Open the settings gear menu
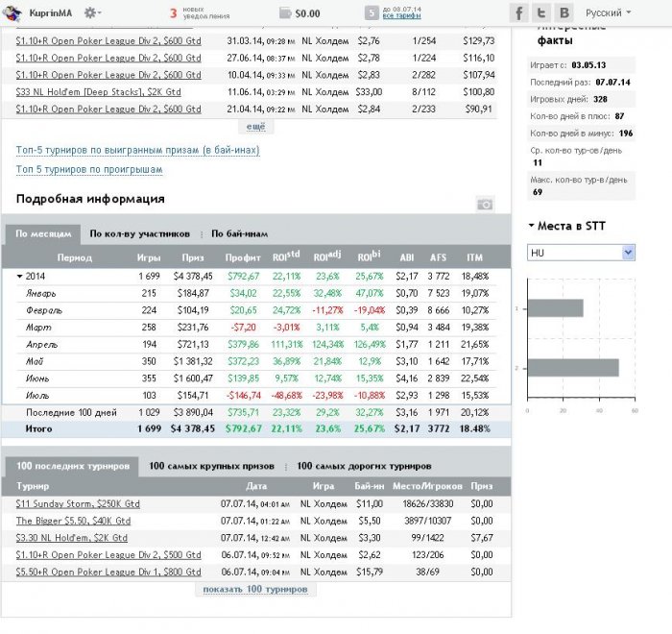Viewport: 672px width, 634px height. (92, 13)
